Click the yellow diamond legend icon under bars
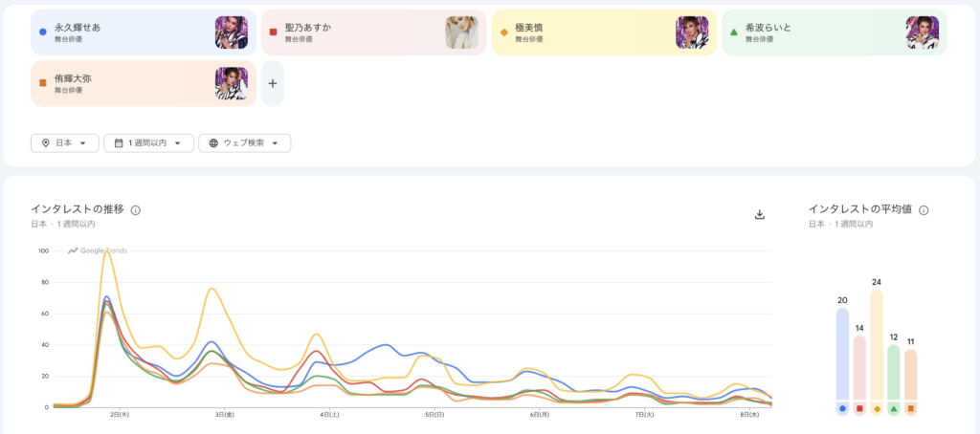Screen dimensions: 980x434 click(x=877, y=409)
